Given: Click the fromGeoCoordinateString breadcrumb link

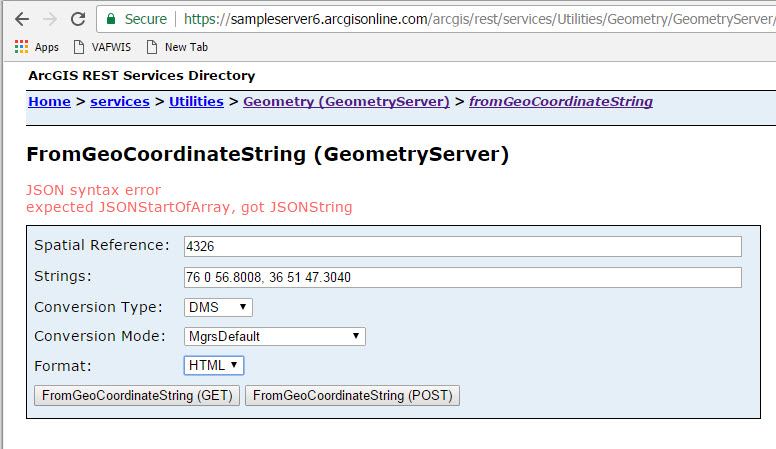Looking at the screenshot, I should point(561,102).
